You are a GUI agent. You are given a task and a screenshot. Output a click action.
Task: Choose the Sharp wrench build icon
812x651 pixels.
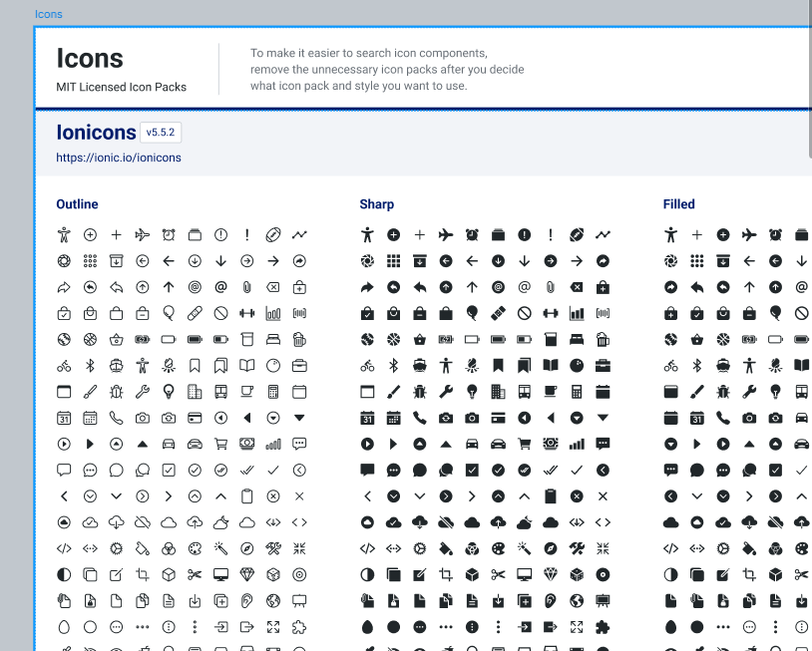pyautogui.click(x=445, y=392)
